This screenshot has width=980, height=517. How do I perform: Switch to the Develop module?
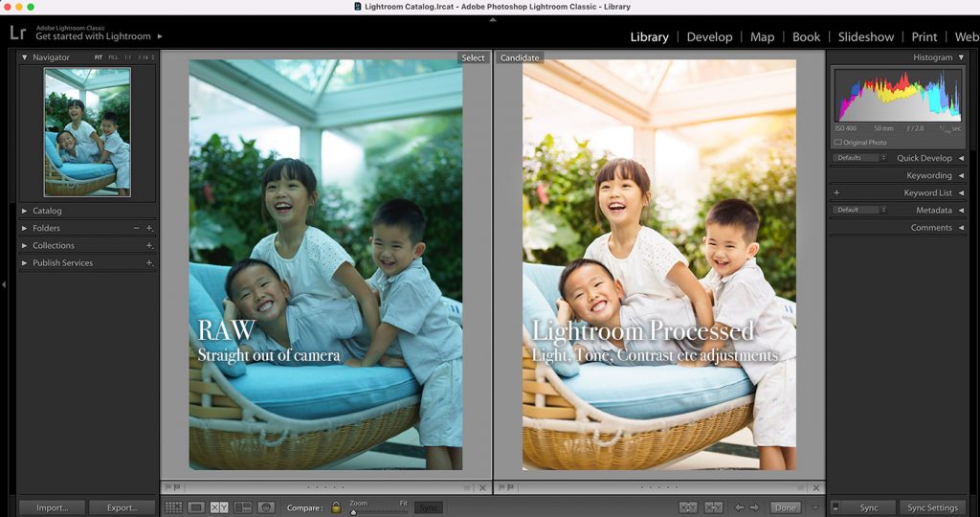709,37
